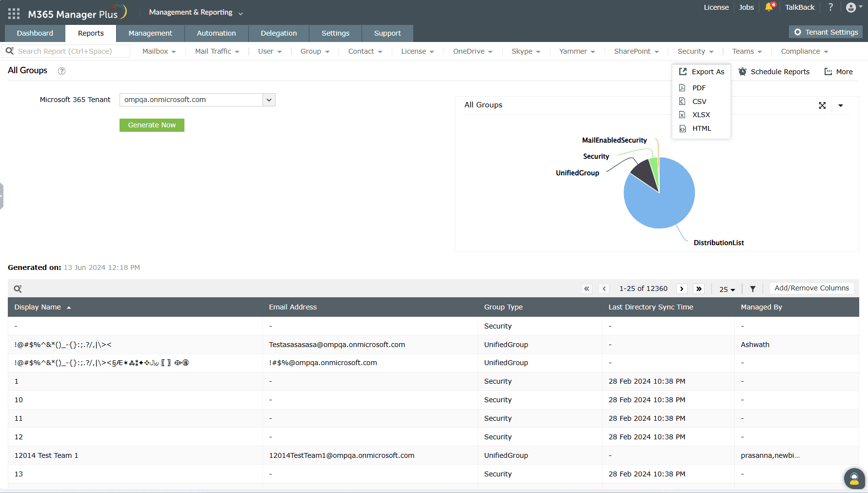Click the dark UnifiedGroup pie slice
This screenshot has height=493, width=868.
coord(646,174)
